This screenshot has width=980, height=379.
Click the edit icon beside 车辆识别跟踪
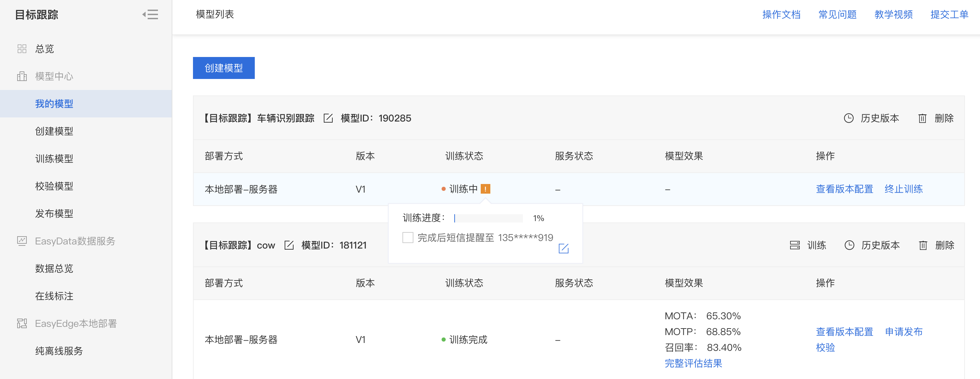click(x=328, y=118)
